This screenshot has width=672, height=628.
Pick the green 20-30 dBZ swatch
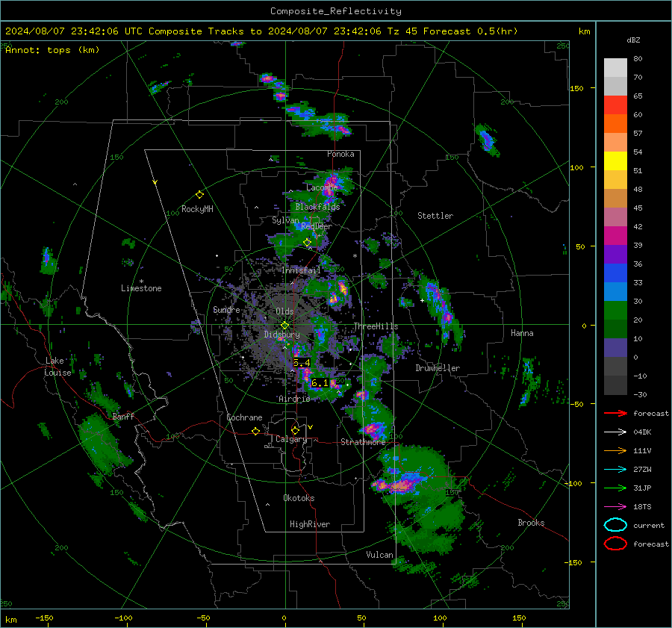coord(615,311)
